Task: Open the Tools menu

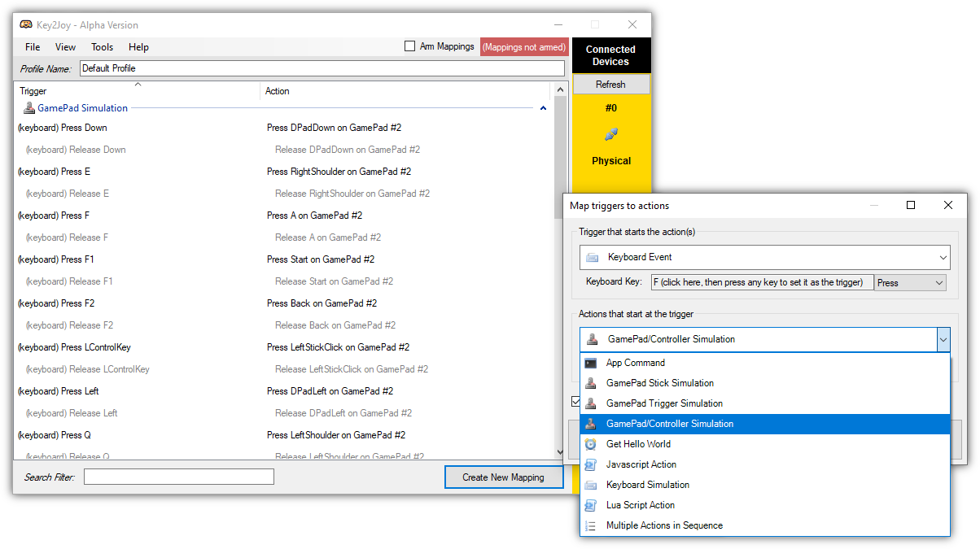Action: 102,46
